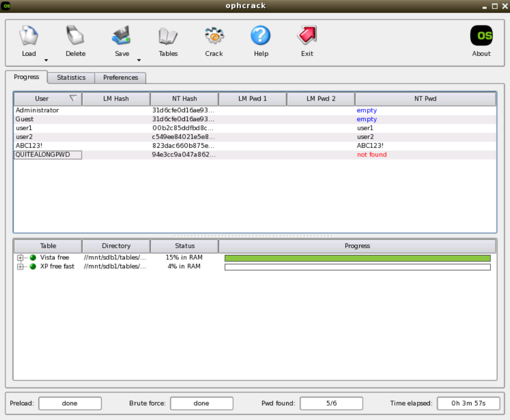Click the red 'not found' NT Pwd cell
Viewport: 510px width, 420px height.
pos(372,155)
